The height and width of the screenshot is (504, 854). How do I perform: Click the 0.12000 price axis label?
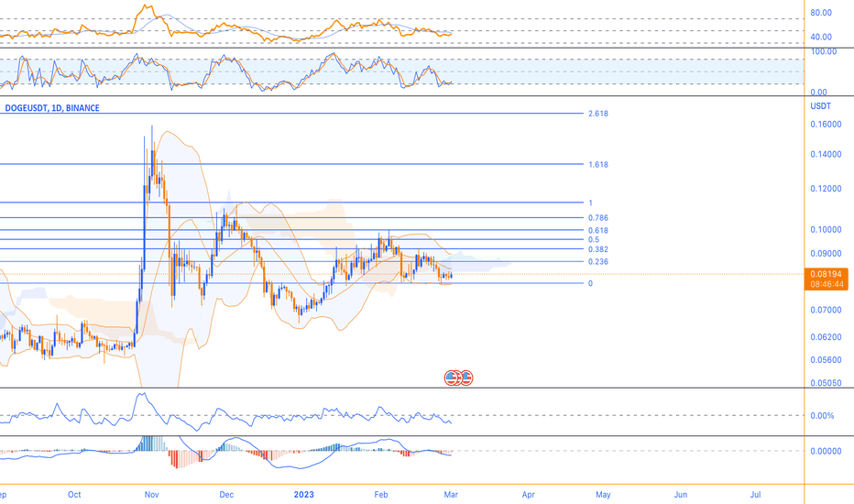coord(826,189)
